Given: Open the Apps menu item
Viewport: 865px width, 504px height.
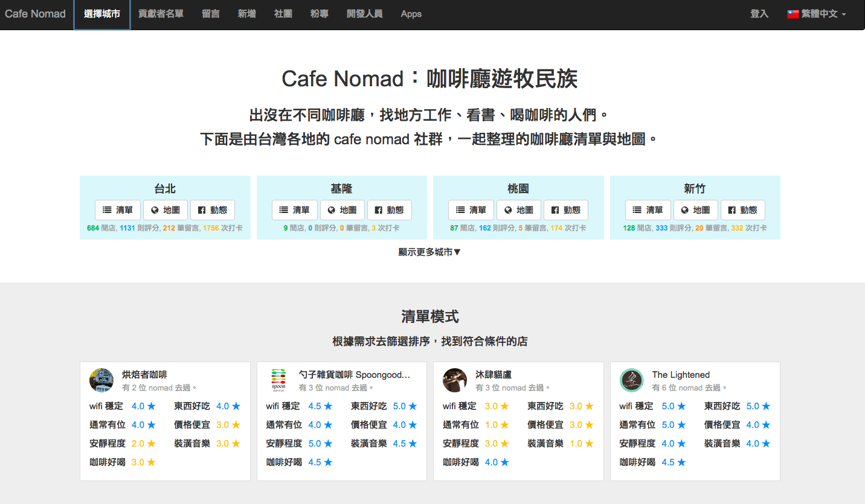Looking at the screenshot, I should click(x=411, y=14).
